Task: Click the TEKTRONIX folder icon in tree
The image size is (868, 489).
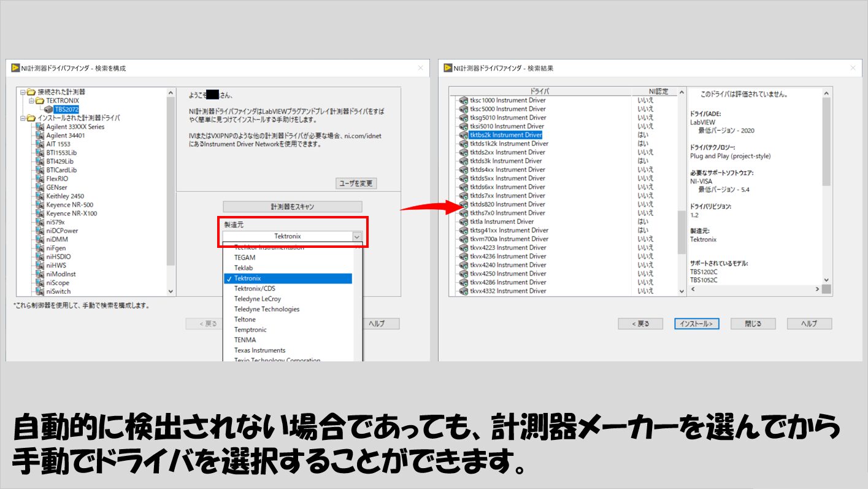Action: 39,100
